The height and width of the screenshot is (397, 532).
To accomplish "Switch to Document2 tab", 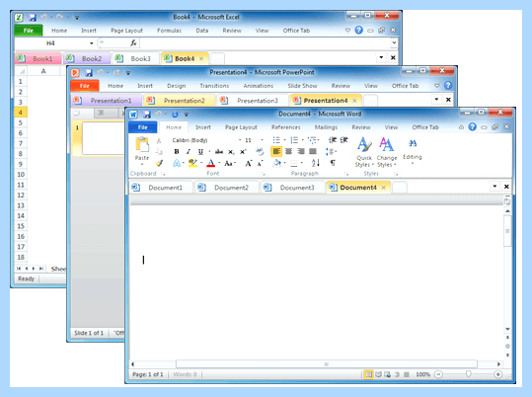I will [x=226, y=188].
